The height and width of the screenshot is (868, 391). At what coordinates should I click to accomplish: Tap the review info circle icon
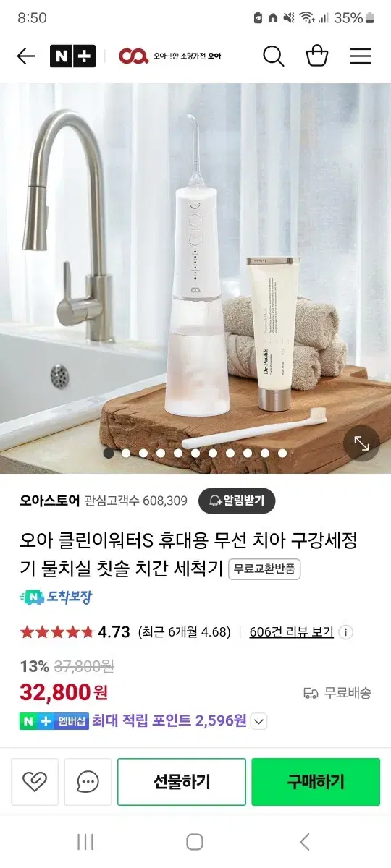point(346,632)
